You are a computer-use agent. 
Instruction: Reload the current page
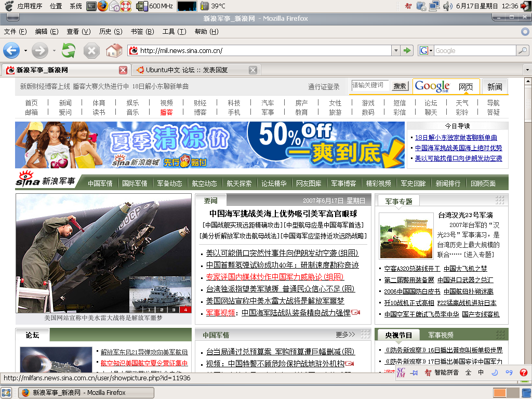(69, 50)
